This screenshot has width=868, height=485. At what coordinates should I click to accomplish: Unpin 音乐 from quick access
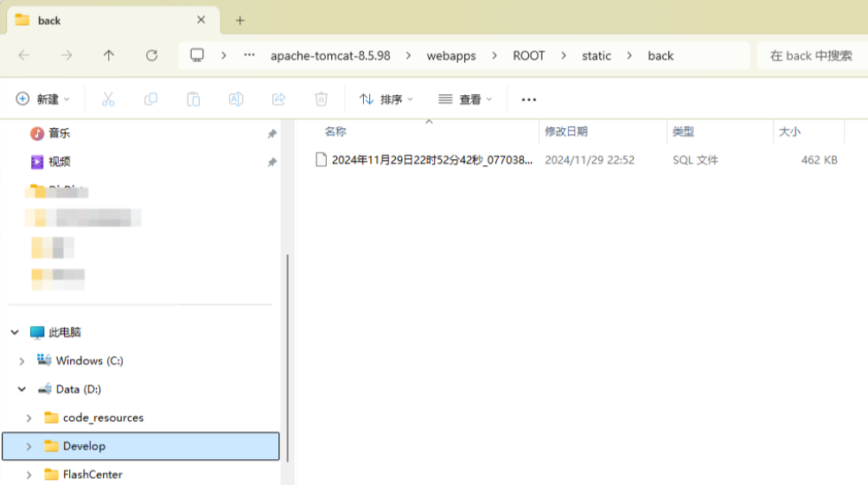[271, 133]
